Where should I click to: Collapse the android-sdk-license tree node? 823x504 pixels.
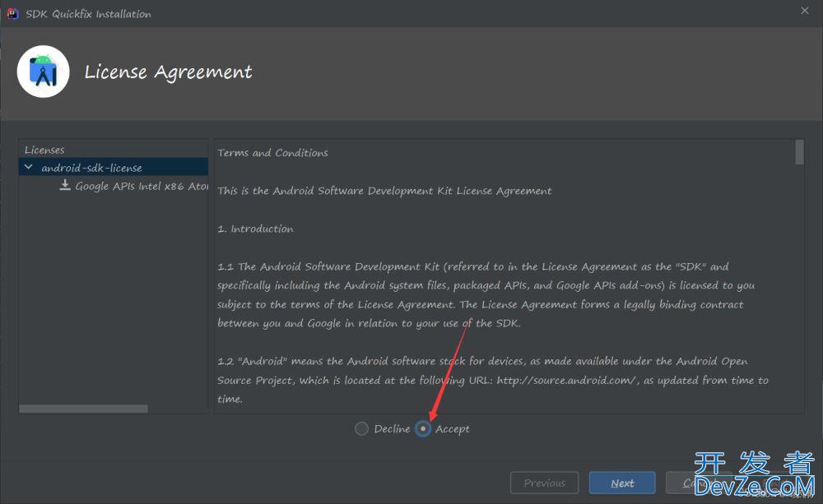[29, 167]
